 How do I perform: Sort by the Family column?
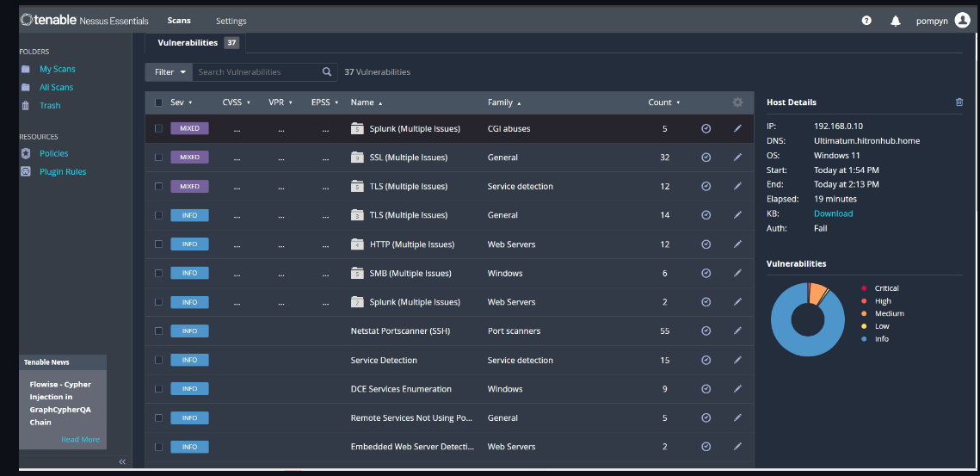504,102
